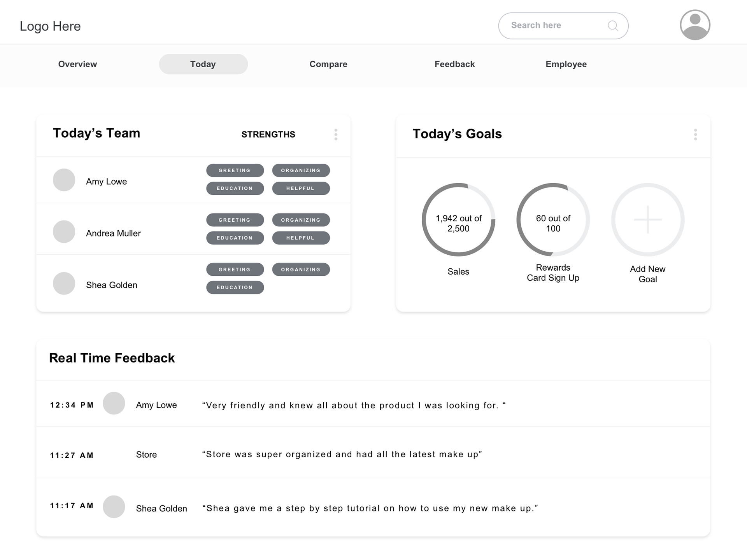747x560 pixels.
Task: Open the 'Store was super organized' feedback quote
Action: point(342,454)
